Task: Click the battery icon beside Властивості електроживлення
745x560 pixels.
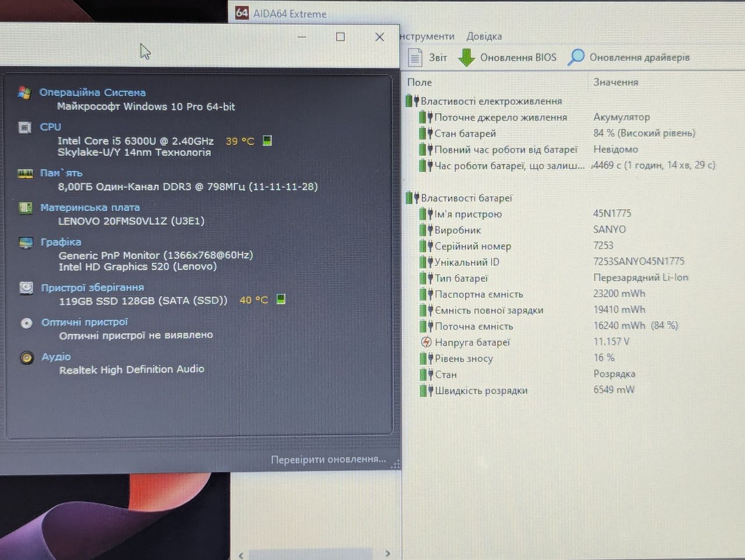Action: point(413,101)
